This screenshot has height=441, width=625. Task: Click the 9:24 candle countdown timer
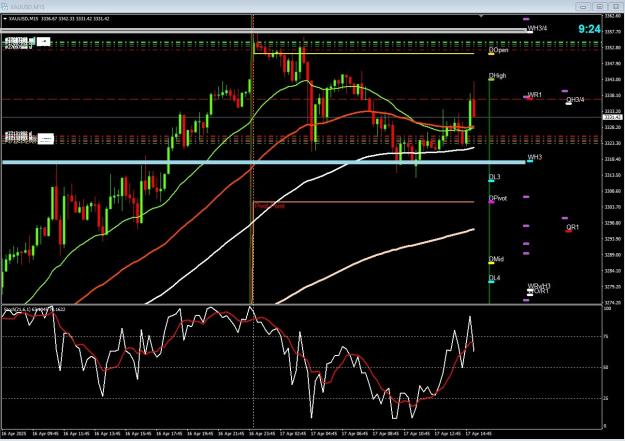pyautogui.click(x=589, y=29)
